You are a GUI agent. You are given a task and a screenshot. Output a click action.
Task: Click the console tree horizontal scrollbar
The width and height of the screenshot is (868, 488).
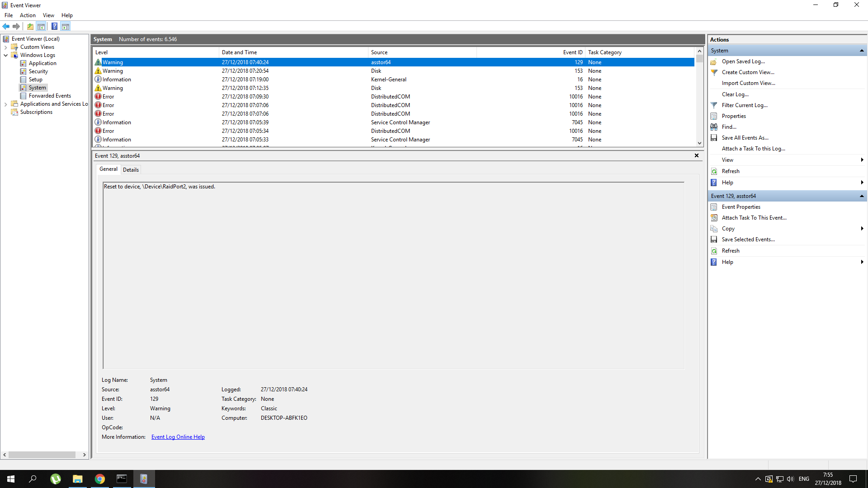42,455
